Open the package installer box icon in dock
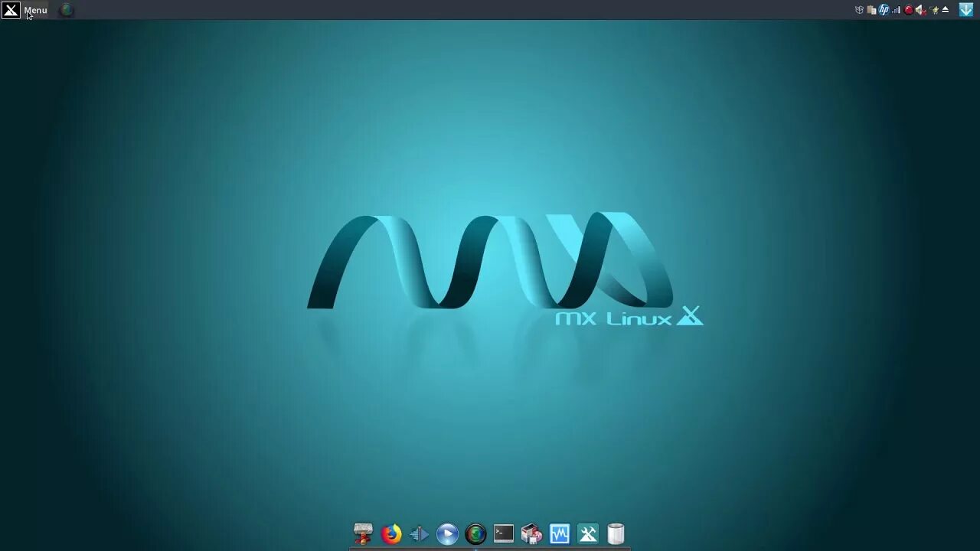 531,533
